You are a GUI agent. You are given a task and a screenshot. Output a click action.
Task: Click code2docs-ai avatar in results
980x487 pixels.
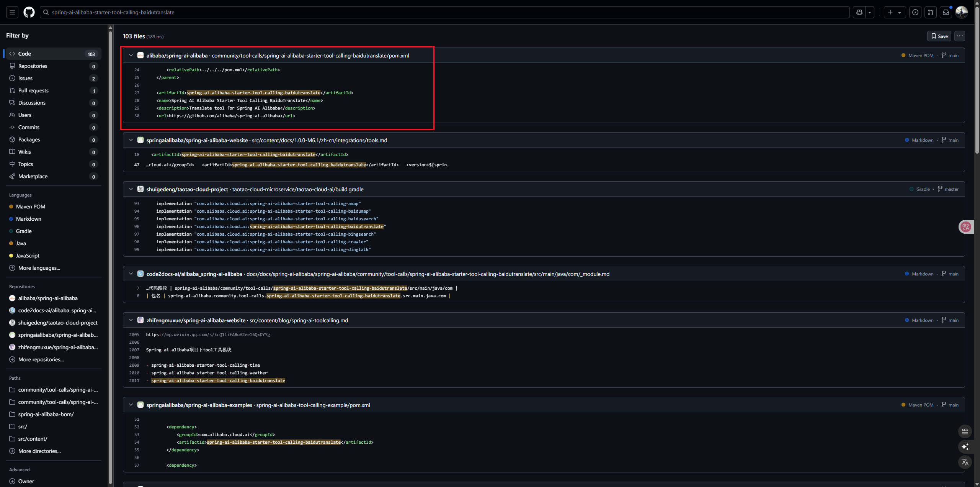pyautogui.click(x=140, y=274)
